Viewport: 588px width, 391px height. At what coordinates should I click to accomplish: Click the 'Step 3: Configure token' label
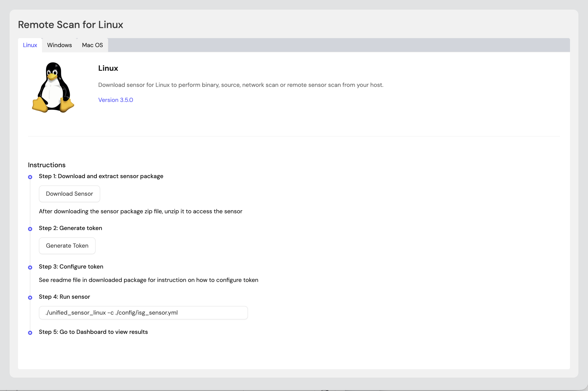(71, 267)
